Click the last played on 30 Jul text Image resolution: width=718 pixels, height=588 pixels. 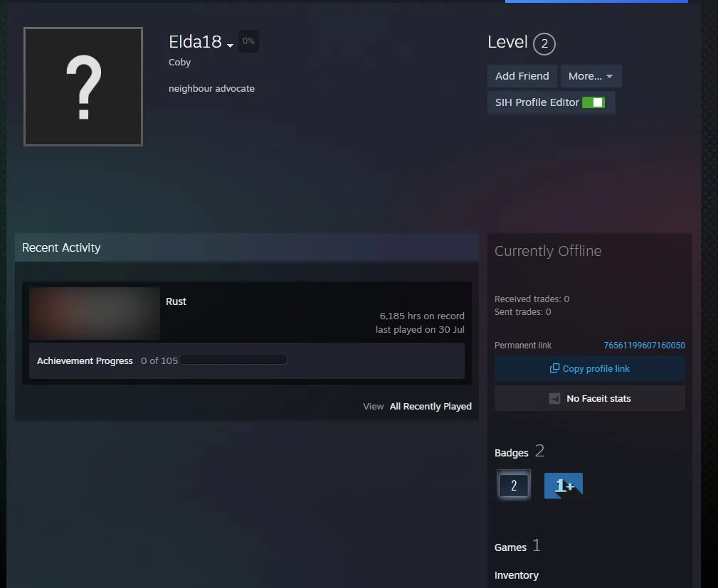click(x=420, y=329)
